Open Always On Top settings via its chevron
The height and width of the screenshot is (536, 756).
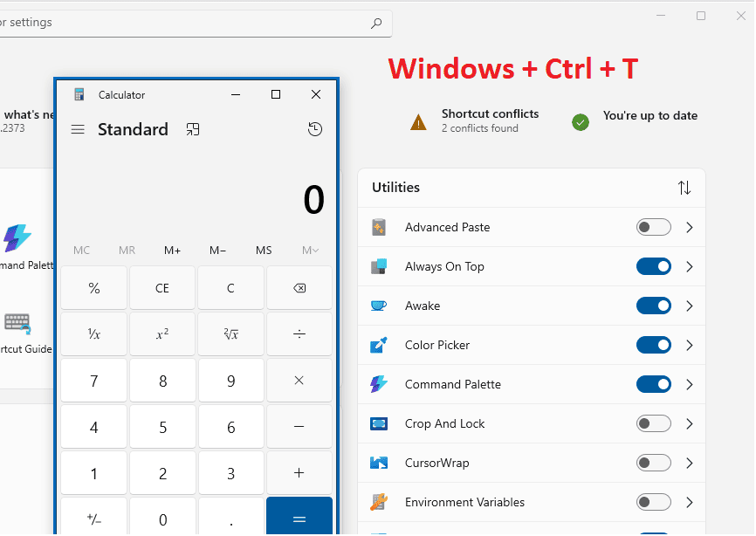pyautogui.click(x=690, y=266)
